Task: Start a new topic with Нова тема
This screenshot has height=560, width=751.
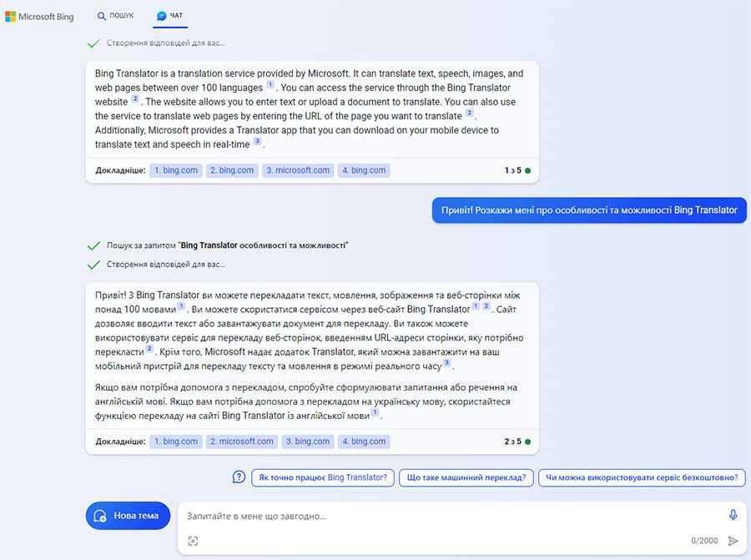Action: (x=128, y=516)
